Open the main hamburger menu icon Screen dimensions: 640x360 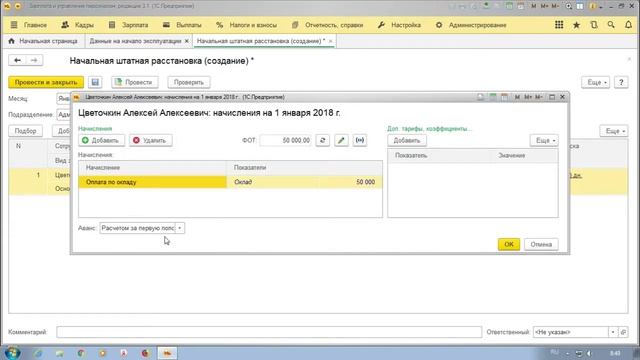click(x=14, y=25)
